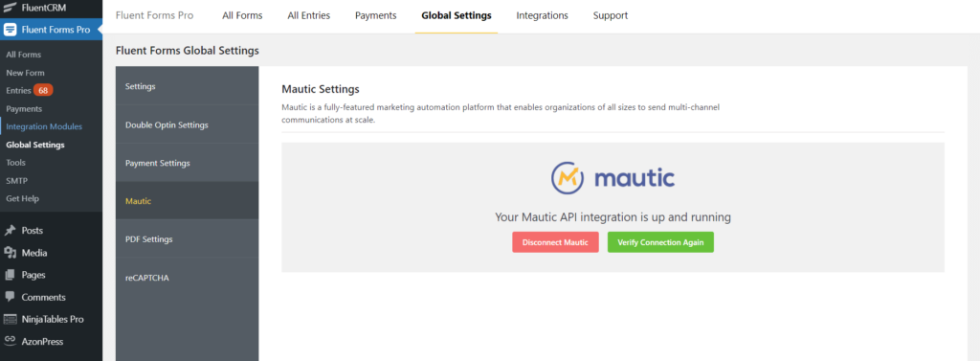Select the Global Settings top tab
Image resolution: width=980 pixels, height=361 pixels.
[x=457, y=15]
